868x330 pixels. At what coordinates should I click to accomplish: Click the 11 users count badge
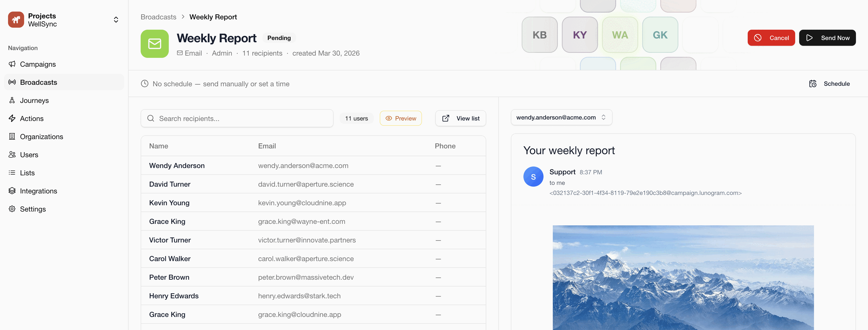tap(356, 118)
